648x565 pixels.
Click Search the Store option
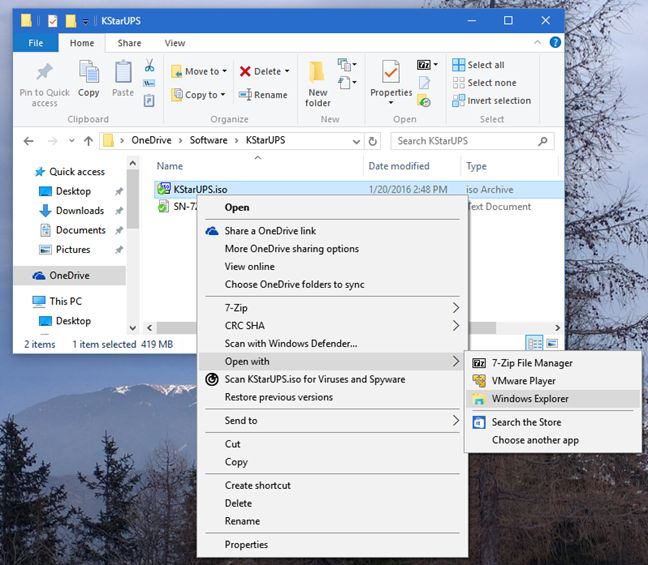[553, 422]
